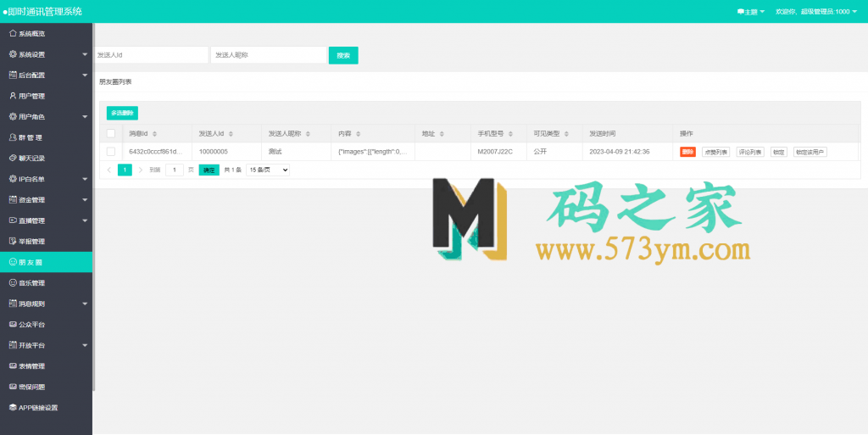This screenshot has height=435, width=868.
Task: Click the 公众平台 icon
Action: pos(13,324)
